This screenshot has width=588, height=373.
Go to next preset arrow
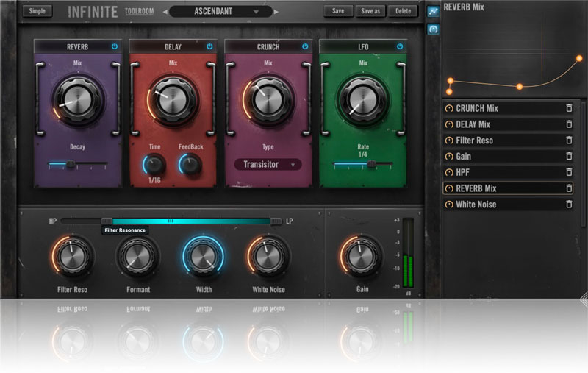click(276, 12)
